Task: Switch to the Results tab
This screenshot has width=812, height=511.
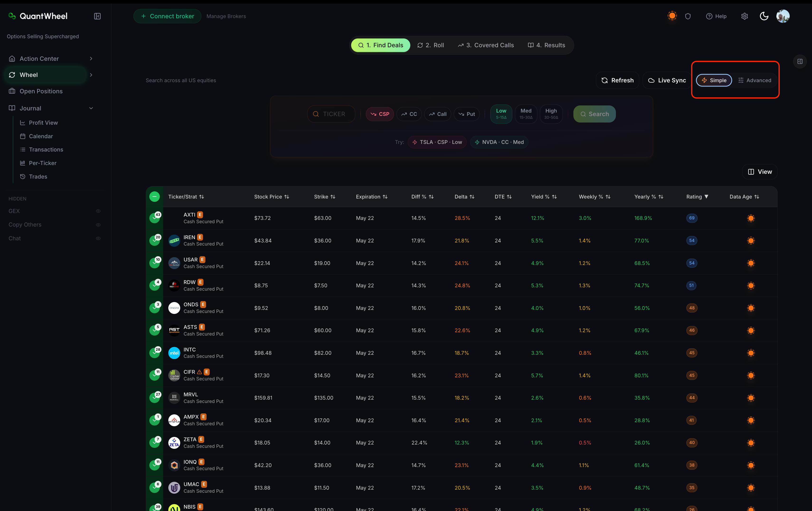Action: (x=546, y=45)
